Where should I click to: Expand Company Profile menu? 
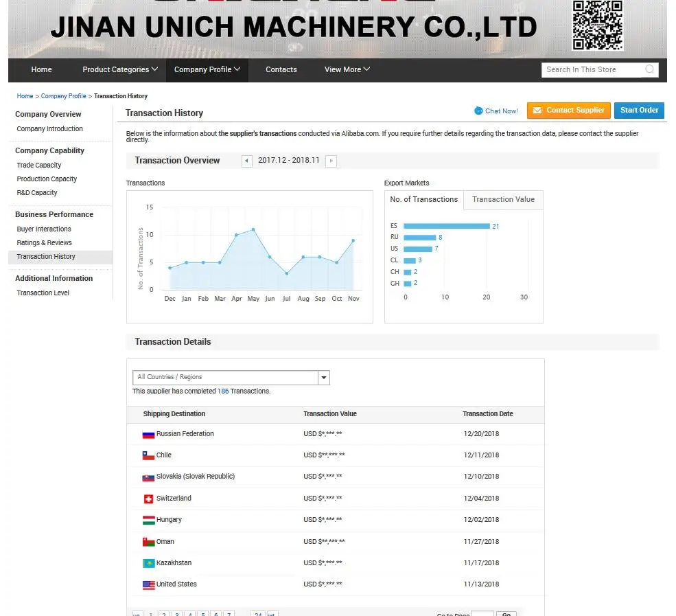[x=207, y=69]
